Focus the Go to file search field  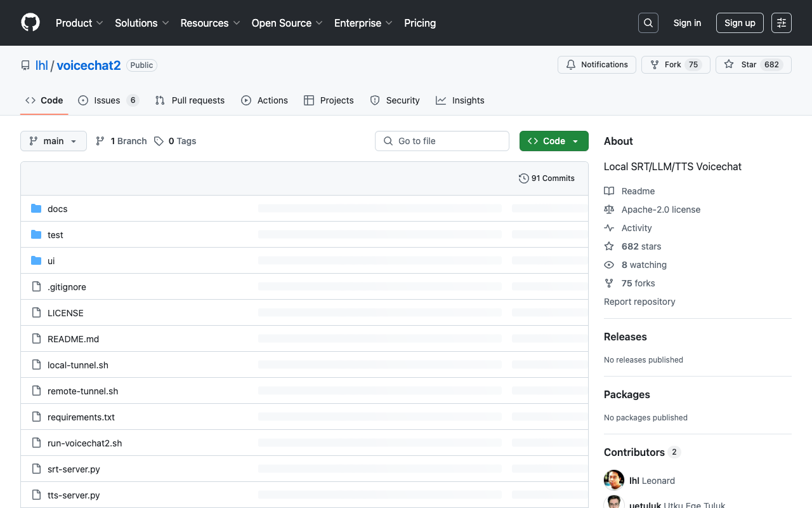click(442, 141)
